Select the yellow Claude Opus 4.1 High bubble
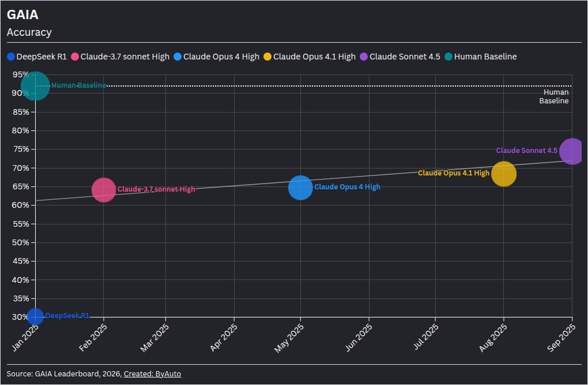Image resolution: width=588 pixels, height=385 pixels. pyautogui.click(x=504, y=174)
